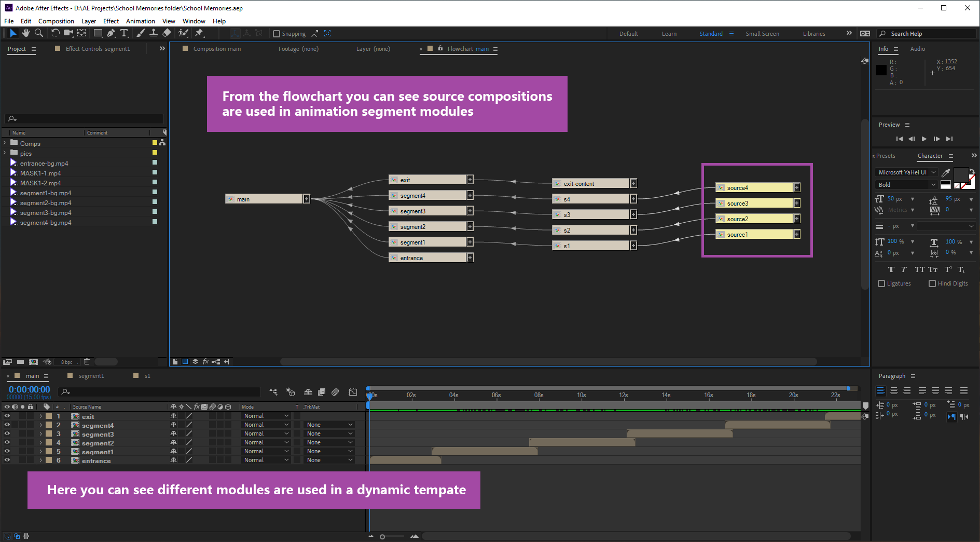The image size is (980, 542).
Task: Toggle All Caps text style
Action: pyautogui.click(x=920, y=269)
